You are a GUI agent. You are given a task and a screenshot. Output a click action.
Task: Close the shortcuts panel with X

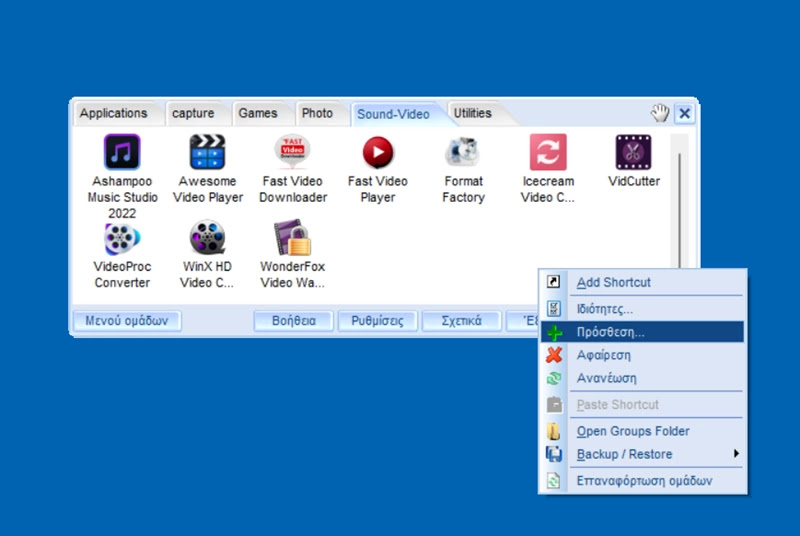(x=684, y=113)
